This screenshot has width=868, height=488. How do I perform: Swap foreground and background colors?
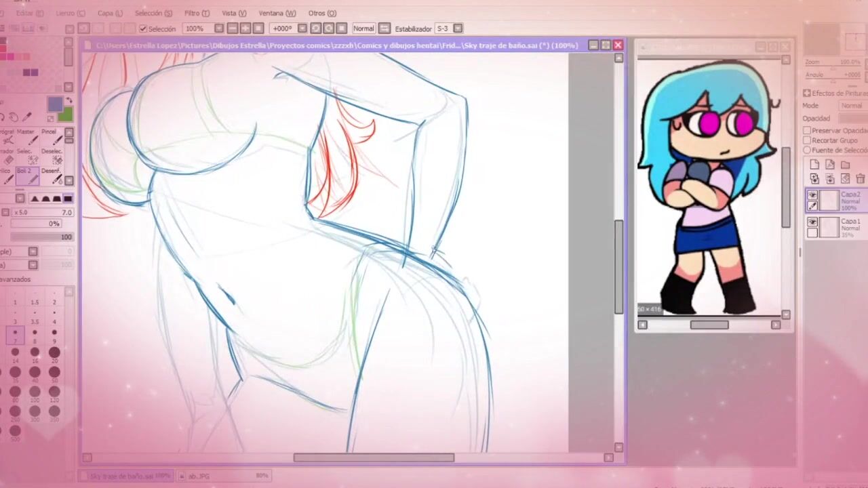click(68, 100)
